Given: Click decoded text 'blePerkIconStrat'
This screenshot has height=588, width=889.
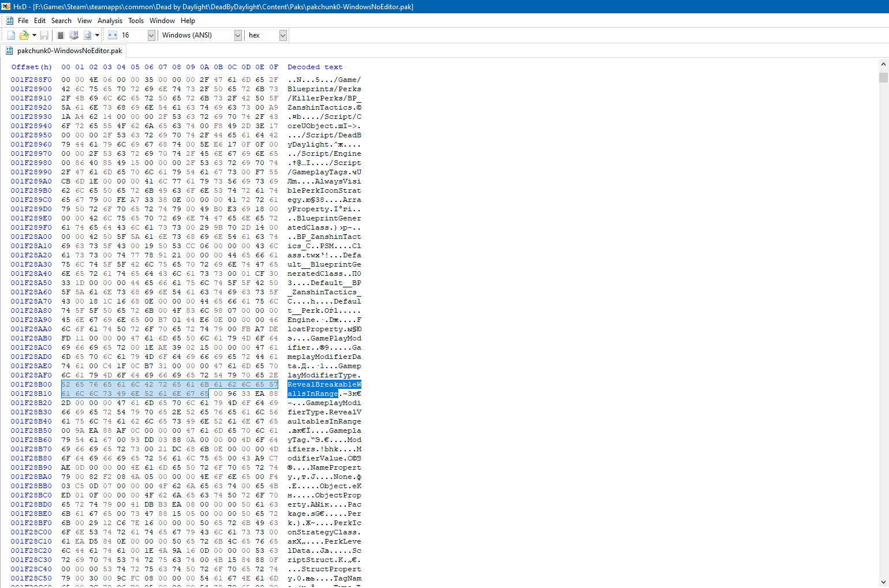Looking at the screenshot, I should coord(324,190).
